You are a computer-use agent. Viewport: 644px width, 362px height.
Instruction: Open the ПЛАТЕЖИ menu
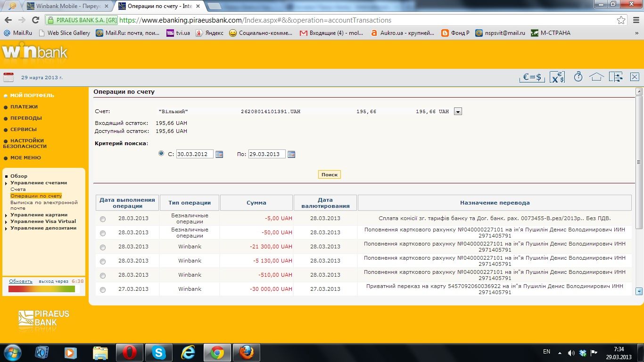tap(24, 107)
